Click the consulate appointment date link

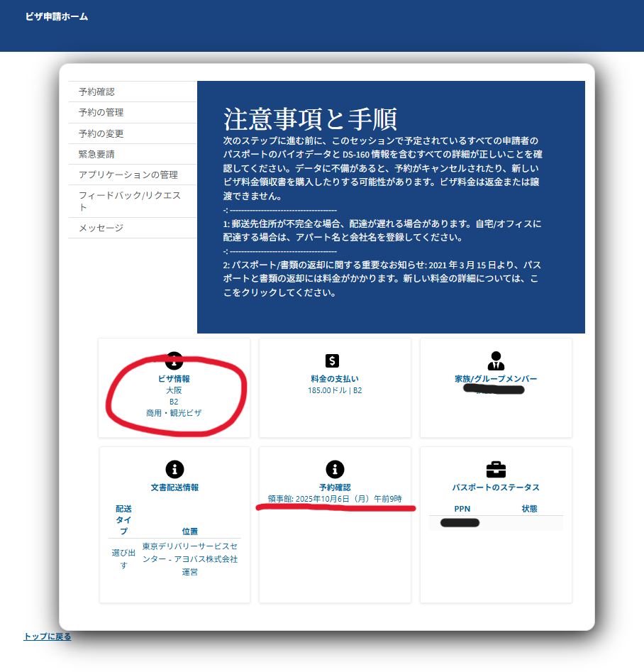[x=335, y=499]
